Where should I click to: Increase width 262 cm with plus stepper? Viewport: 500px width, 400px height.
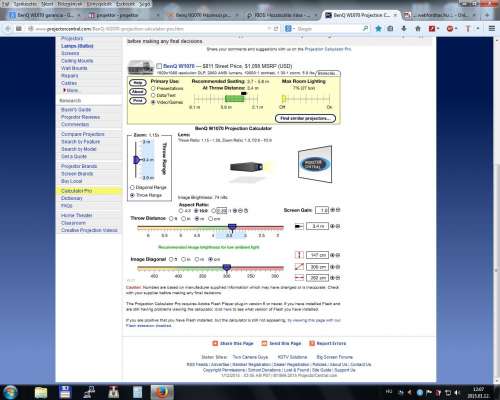click(332, 278)
